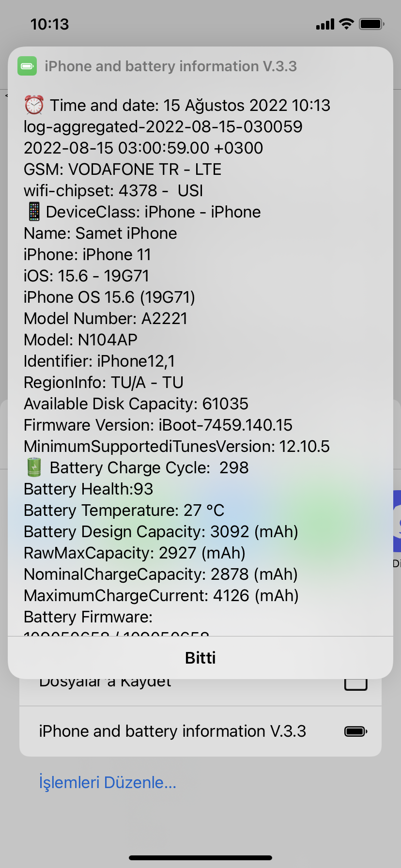
Task: Tap the Battery Design Capacity line
Action: coord(161,531)
